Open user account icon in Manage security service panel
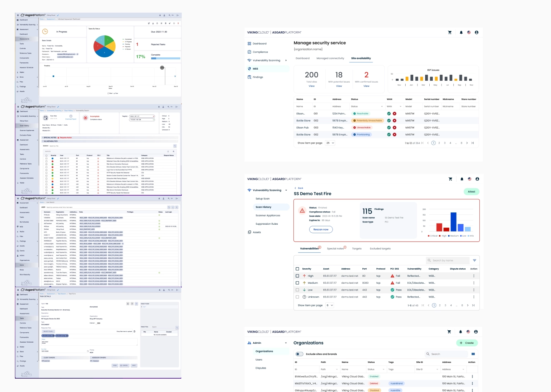551x392 pixels. [x=476, y=33]
